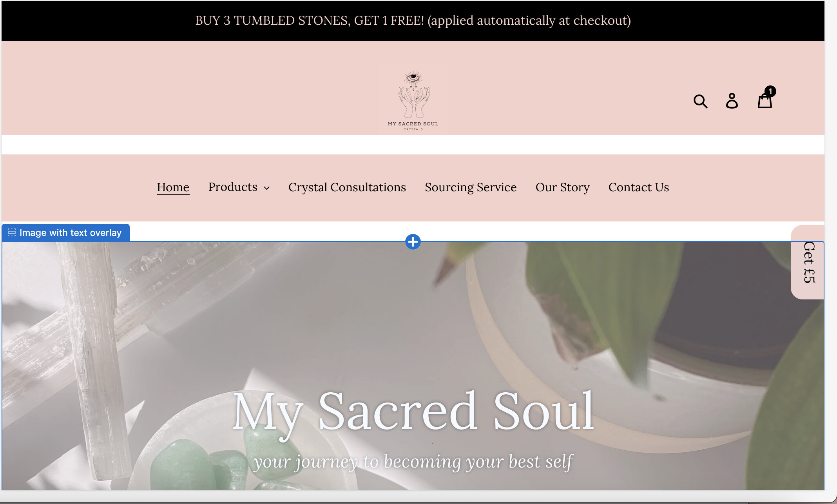Select the My Sacred Soul heading text
Image resolution: width=837 pixels, height=504 pixels.
(413, 412)
